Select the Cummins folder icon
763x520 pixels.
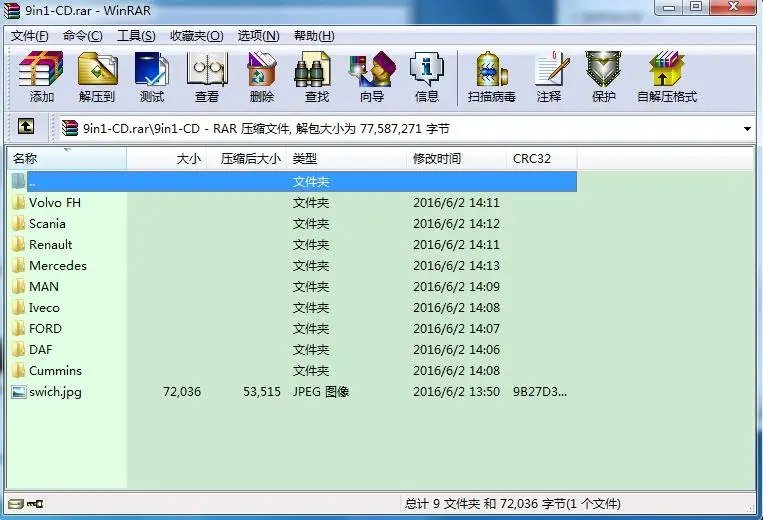pos(18,370)
